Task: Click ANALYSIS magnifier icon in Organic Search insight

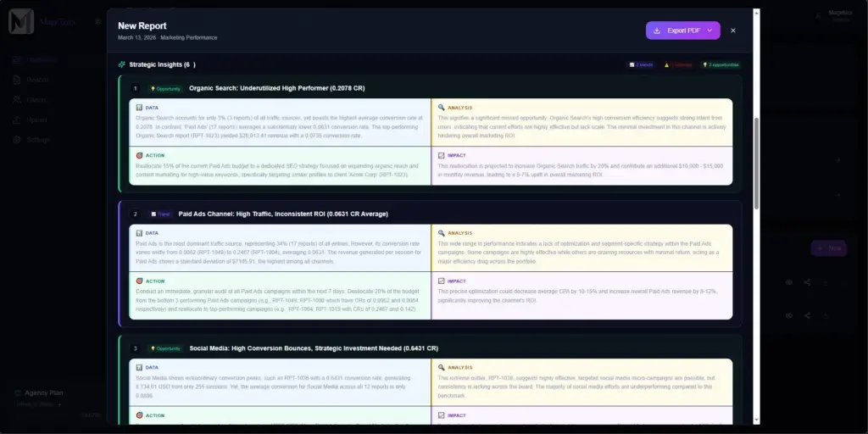Action: coord(441,108)
